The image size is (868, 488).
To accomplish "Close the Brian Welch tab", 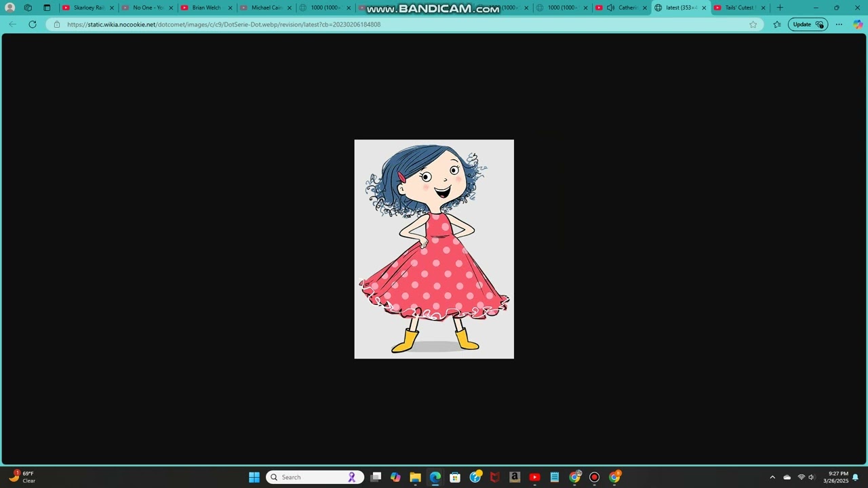I will pos(230,7).
